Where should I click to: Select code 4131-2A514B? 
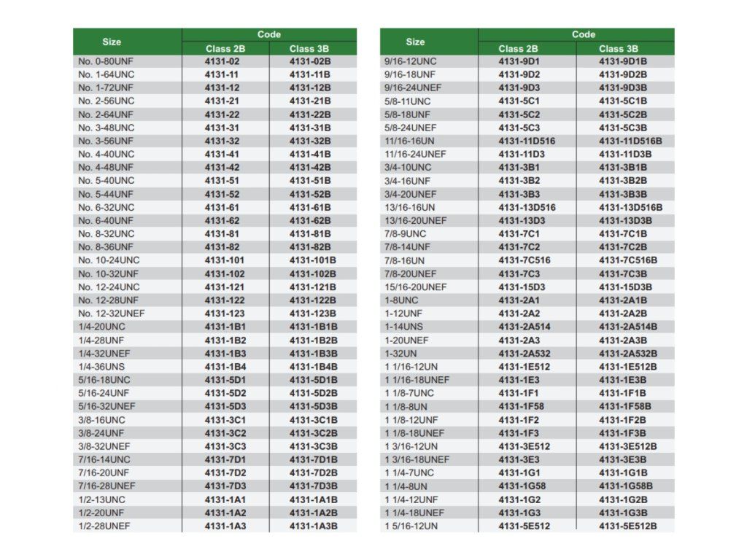click(628, 327)
